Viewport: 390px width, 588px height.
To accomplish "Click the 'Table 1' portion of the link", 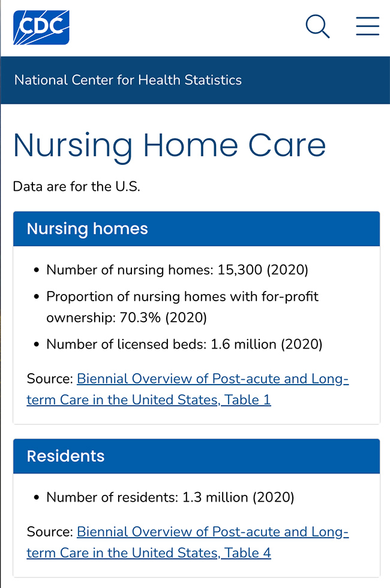I will (x=247, y=400).
